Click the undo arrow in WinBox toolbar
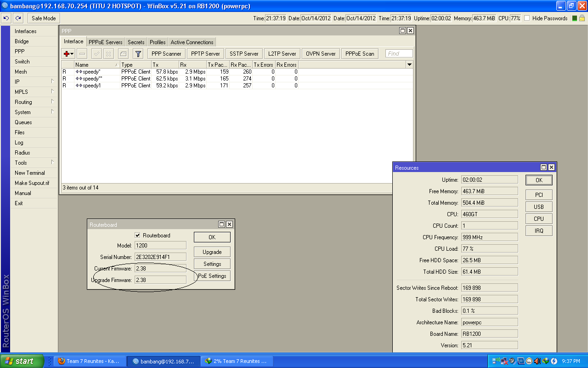This screenshot has height=368, width=588. coord(6,18)
